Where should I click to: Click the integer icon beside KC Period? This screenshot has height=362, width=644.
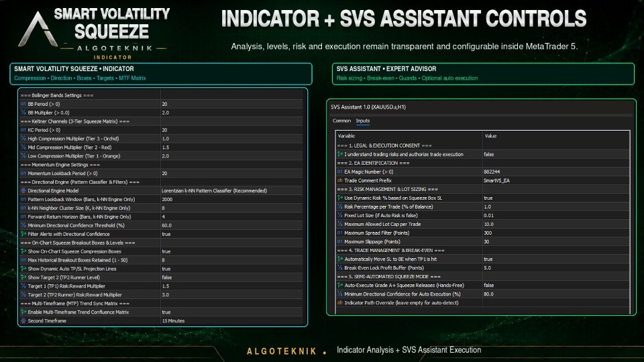pyautogui.click(x=23, y=129)
